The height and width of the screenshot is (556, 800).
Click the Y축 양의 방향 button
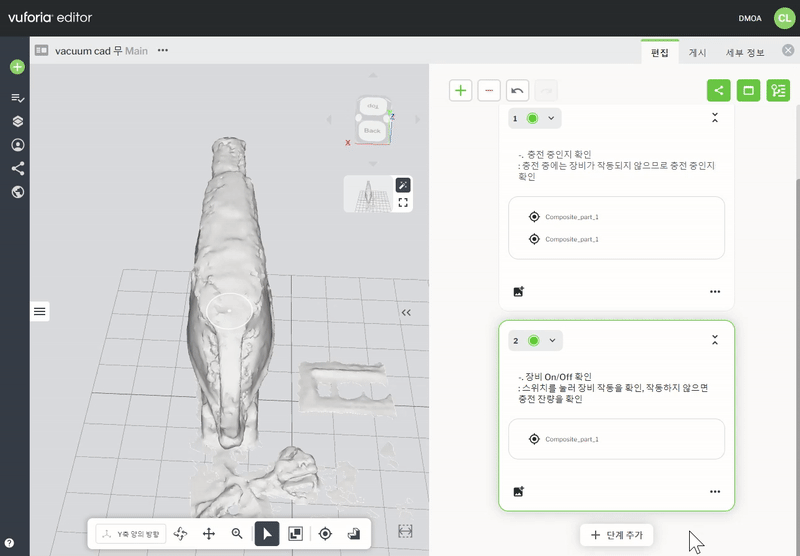pos(130,534)
